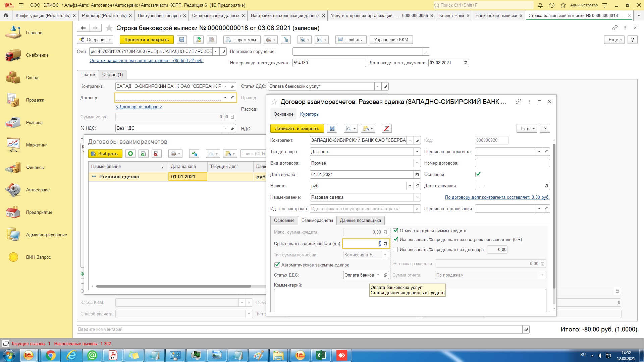Click horizontal scrollbar in contracts list
644x362 pixels.
pos(173,286)
